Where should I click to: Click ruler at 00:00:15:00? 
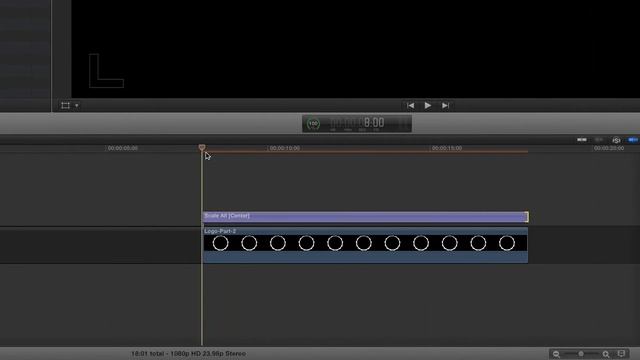[x=447, y=148]
